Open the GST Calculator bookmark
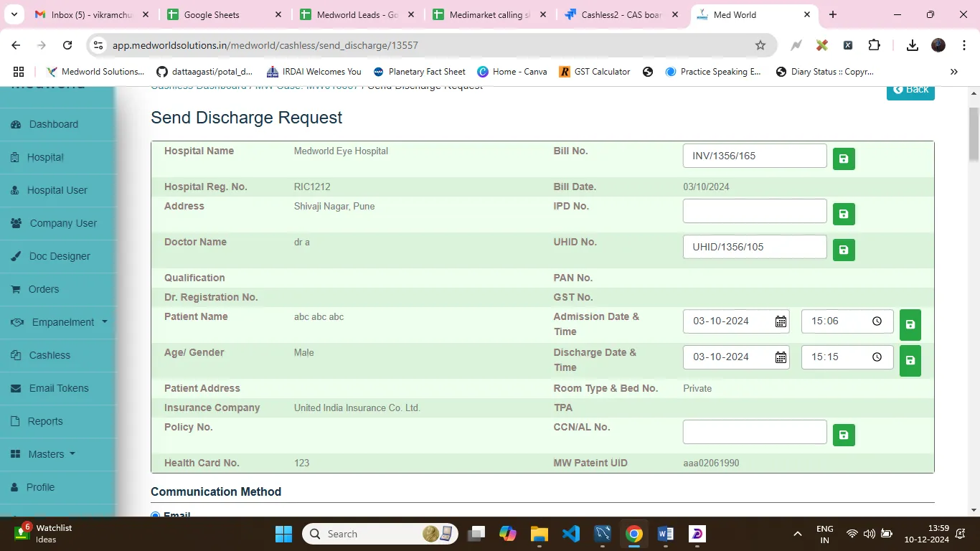The image size is (980, 551). pyautogui.click(x=594, y=72)
